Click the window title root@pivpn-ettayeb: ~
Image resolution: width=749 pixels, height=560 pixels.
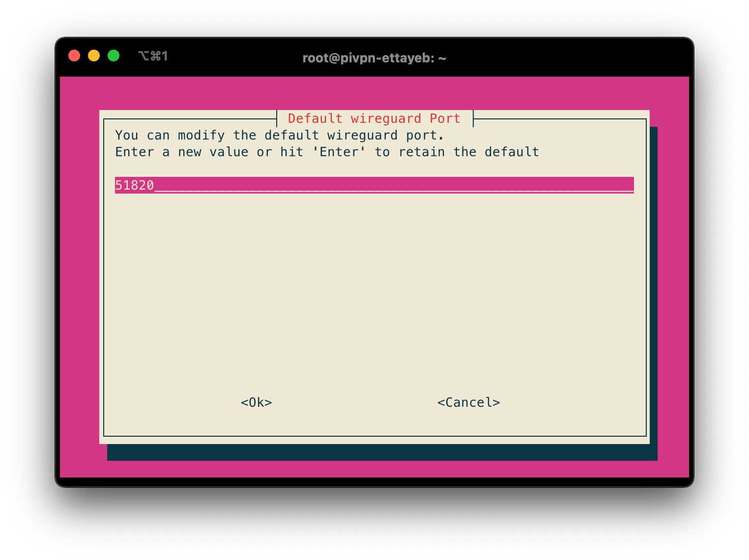374,58
